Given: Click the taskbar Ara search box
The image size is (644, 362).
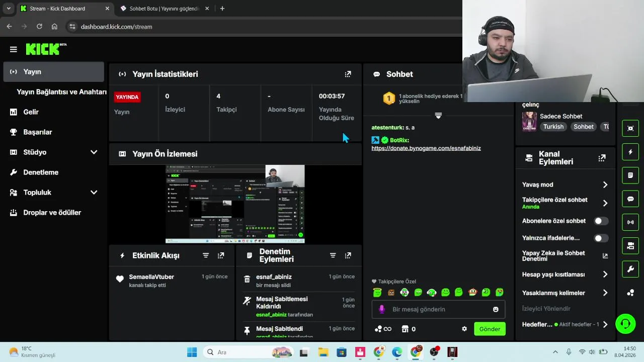Looking at the screenshot, I should (x=249, y=352).
